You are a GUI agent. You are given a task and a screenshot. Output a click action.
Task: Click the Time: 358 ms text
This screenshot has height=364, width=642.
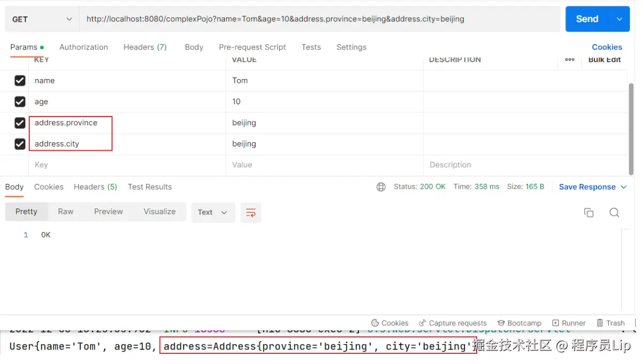tap(476, 187)
